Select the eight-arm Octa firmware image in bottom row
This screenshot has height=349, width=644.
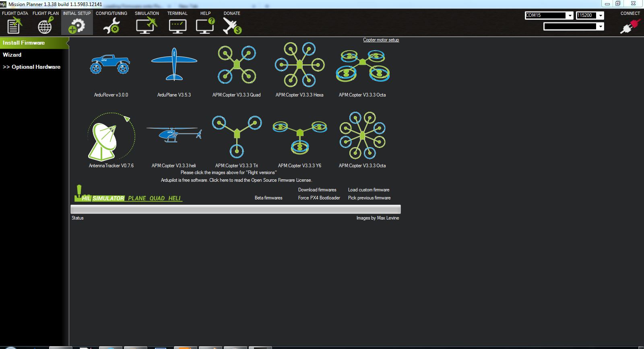click(x=363, y=135)
